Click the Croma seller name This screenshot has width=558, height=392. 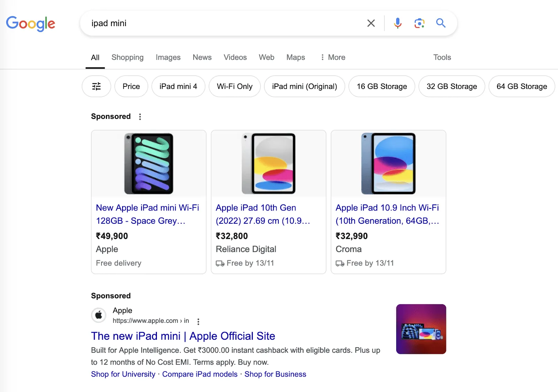pyautogui.click(x=349, y=249)
